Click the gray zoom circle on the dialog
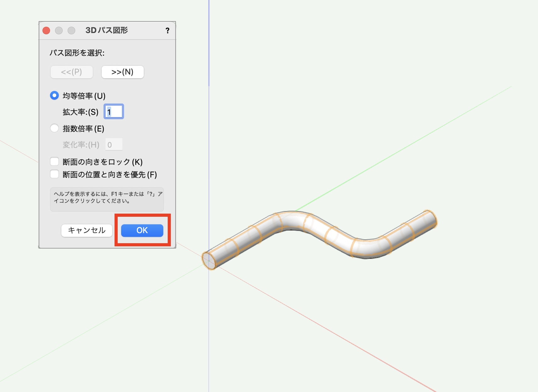 (71, 31)
